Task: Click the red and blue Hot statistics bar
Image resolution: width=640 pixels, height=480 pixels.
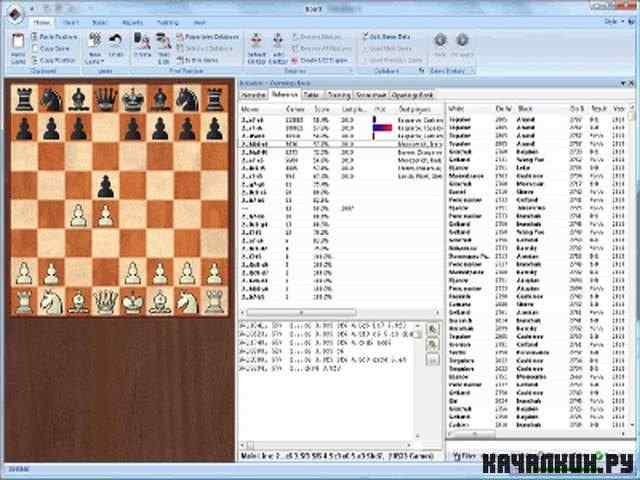Action: [x=382, y=128]
